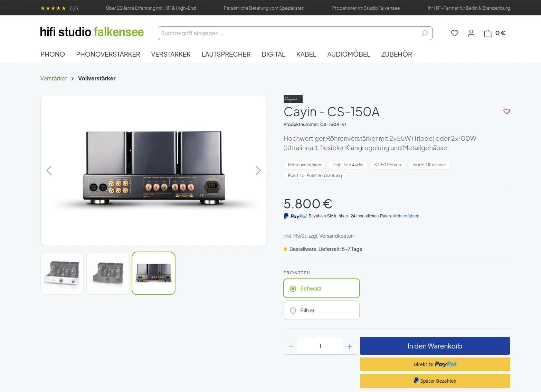Click the Cayin brand logo

pos(293,99)
